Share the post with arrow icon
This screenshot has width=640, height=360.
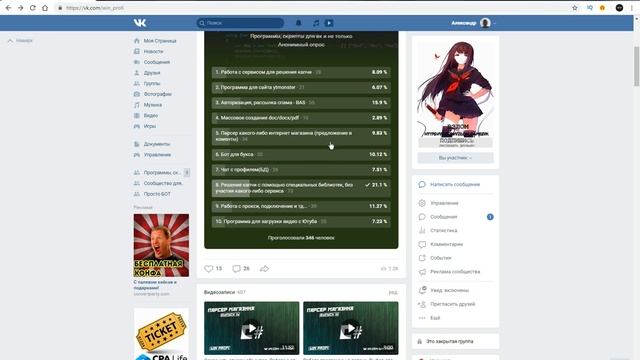click(264, 269)
